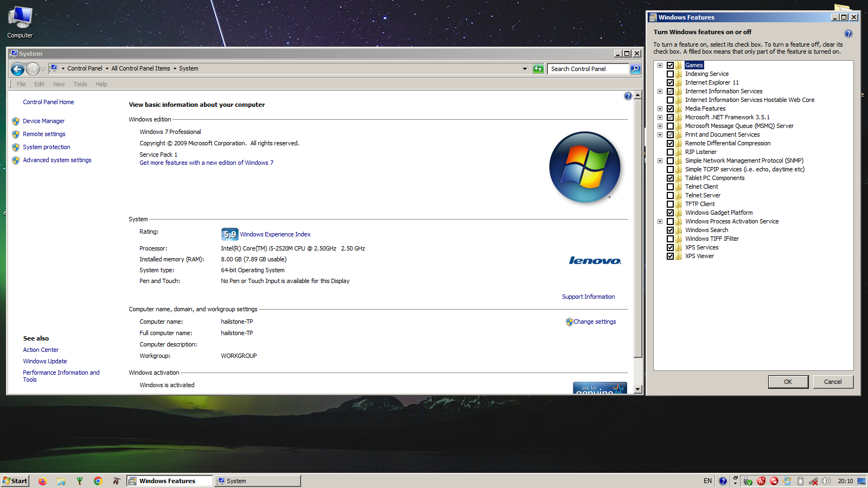Image resolution: width=868 pixels, height=488 pixels.
Task: Open the file explorer taskbar icon
Action: 61,481
